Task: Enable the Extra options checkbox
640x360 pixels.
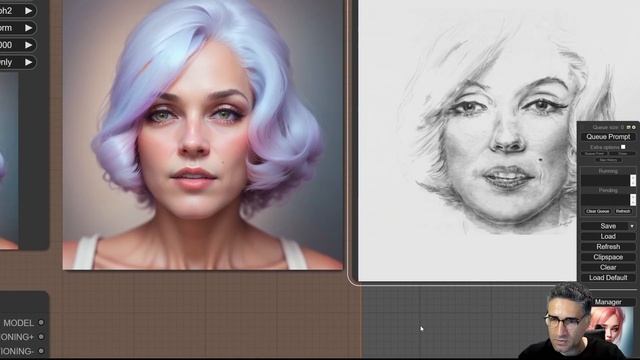Action: [x=623, y=147]
